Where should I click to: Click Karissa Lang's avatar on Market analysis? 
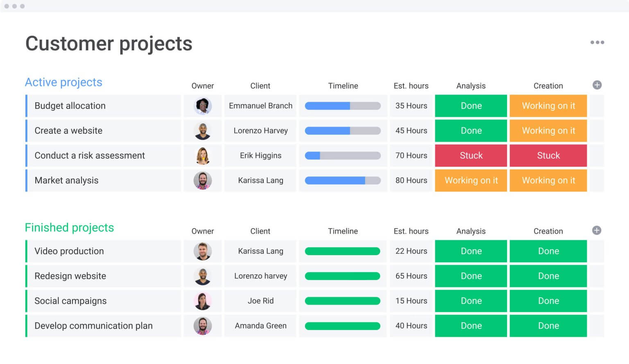pyautogui.click(x=203, y=180)
